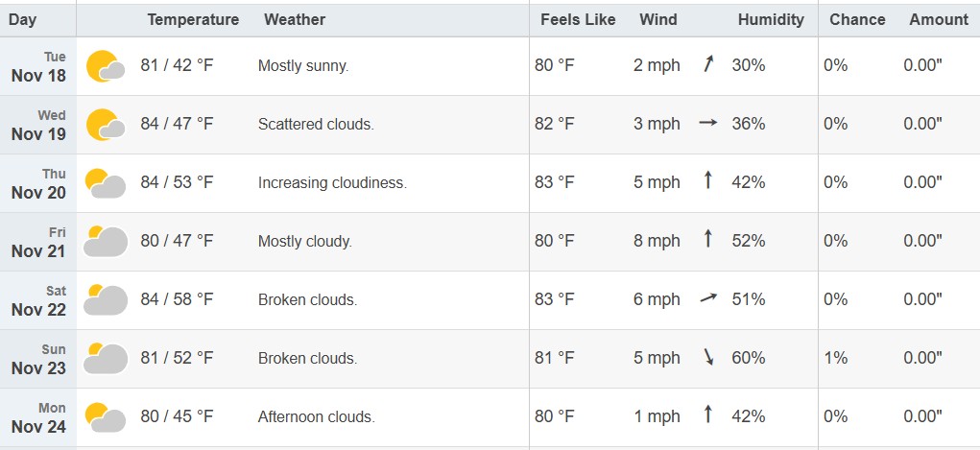980x450 pixels.
Task: Click the Sun Nov 23 wind direction arrow
Action: (709, 358)
